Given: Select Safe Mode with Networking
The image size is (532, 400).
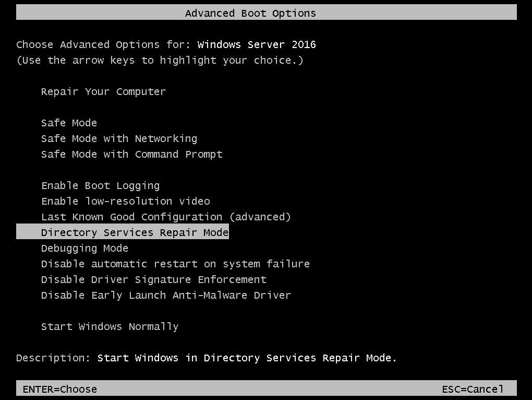Looking at the screenshot, I should (119, 139).
